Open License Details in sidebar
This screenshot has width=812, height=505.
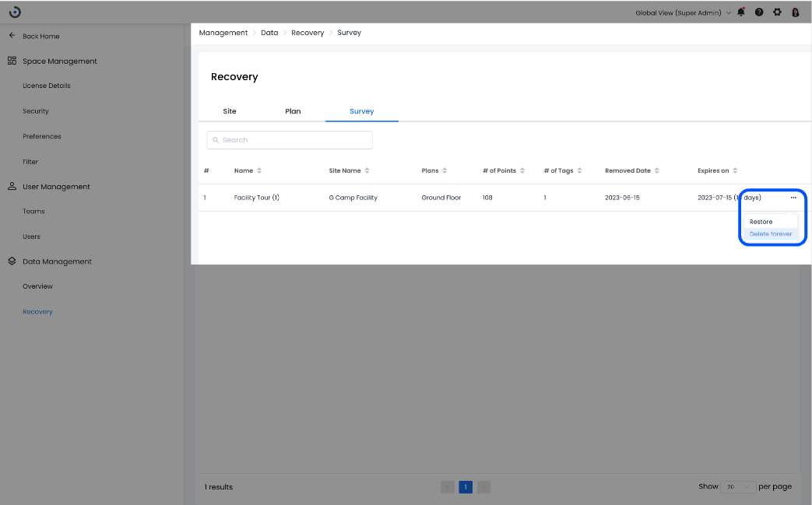[x=47, y=86]
